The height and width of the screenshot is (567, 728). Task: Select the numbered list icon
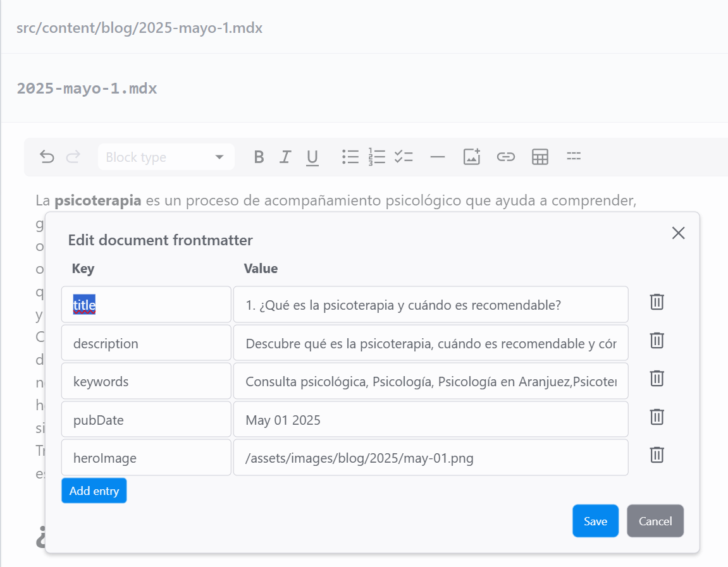coord(377,157)
